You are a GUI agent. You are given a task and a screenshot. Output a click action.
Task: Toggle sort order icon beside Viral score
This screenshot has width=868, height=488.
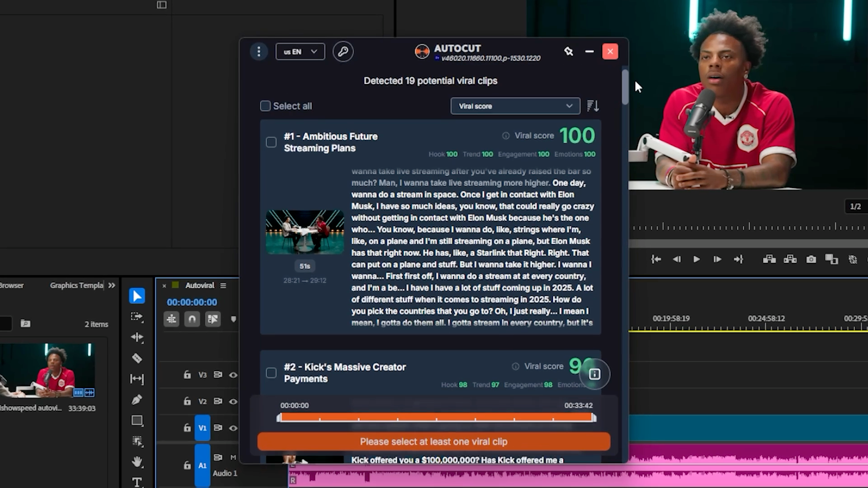click(593, 106)
